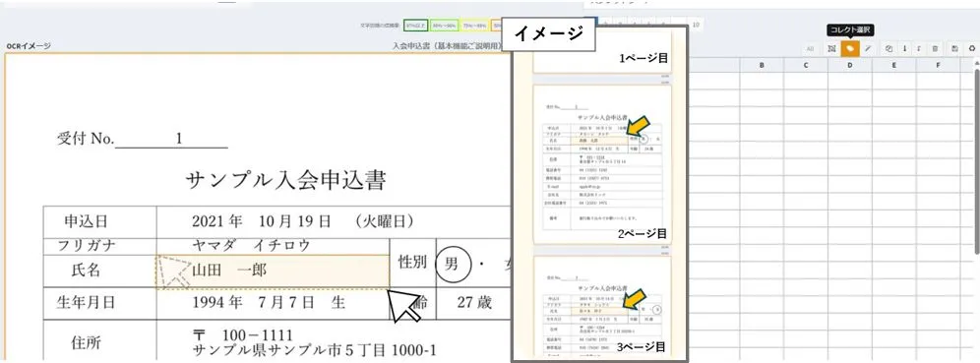980x363 pixels.
Task: Click the All button in toolbar
Action: pyautogui.click(x=810, y=48)
